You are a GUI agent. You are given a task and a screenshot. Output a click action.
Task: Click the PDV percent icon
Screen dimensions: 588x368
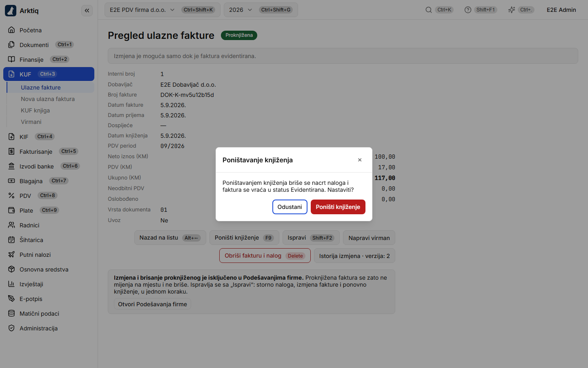pyautogui.click(x=11, y=196)
